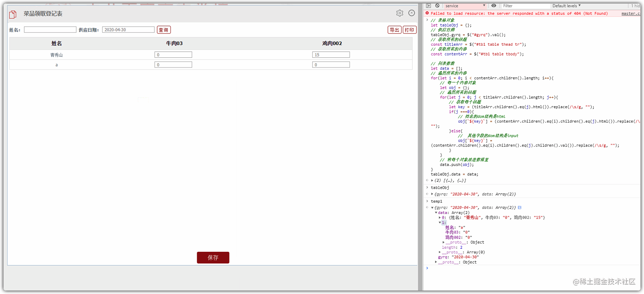Focus the 姓名 search input
The height and width of the screenshot is (294, 644).
click(50, 30)
